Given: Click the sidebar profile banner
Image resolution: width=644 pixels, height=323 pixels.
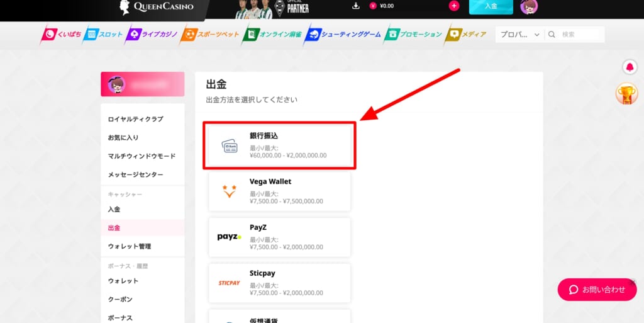Looking at the screenshot, I should 143,84.
